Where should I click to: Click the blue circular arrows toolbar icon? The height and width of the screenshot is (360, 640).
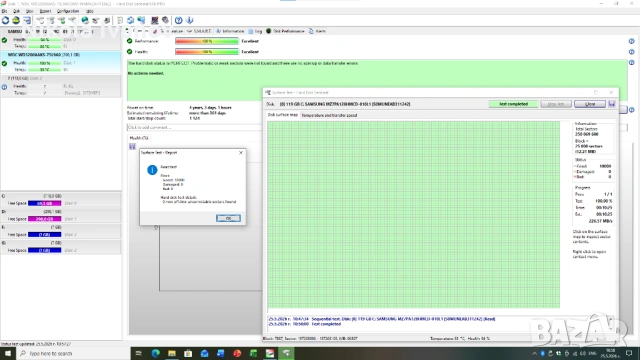[131, 20]
